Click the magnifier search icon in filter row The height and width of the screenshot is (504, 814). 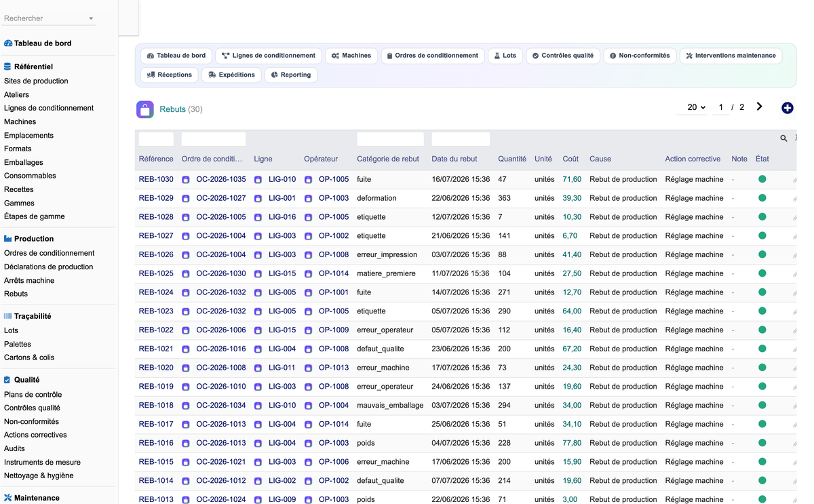click(783, 138)
